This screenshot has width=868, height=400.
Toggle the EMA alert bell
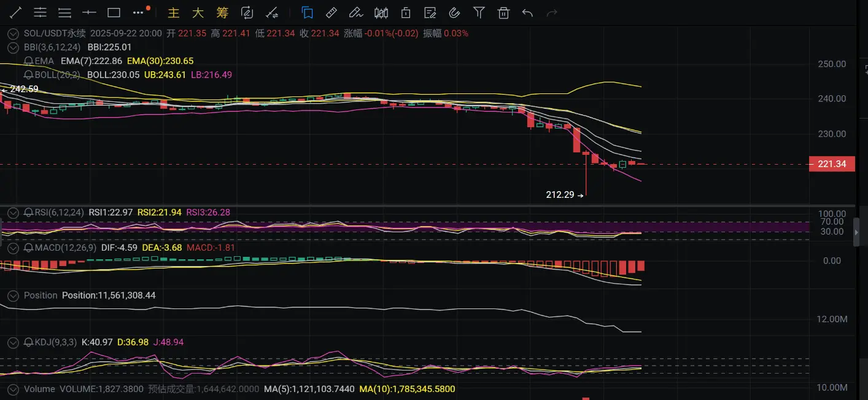pos(28,61)
